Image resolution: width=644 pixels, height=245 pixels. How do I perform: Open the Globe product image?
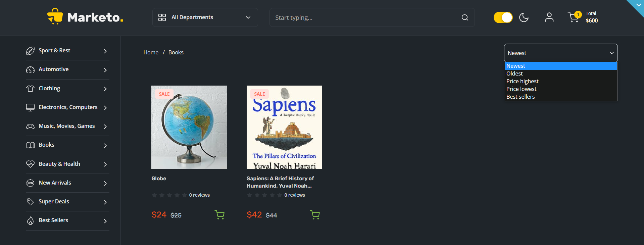(x=189, y=127)
